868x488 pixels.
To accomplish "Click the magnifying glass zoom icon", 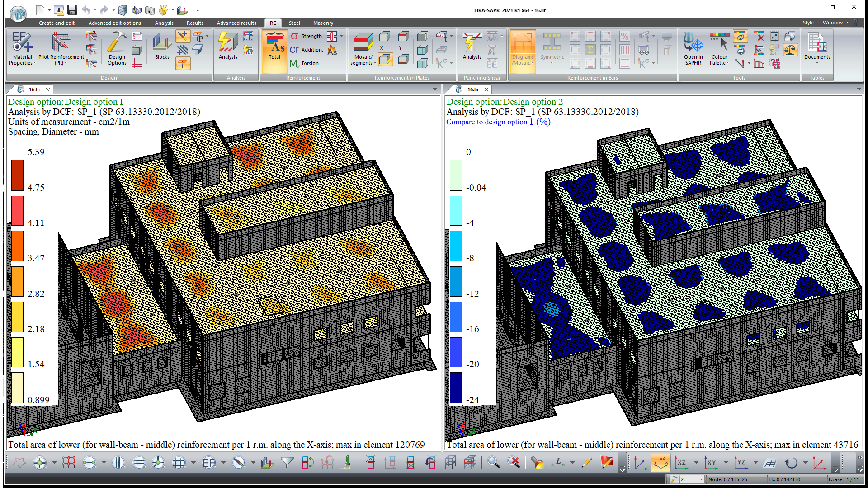I will point(493,463).
